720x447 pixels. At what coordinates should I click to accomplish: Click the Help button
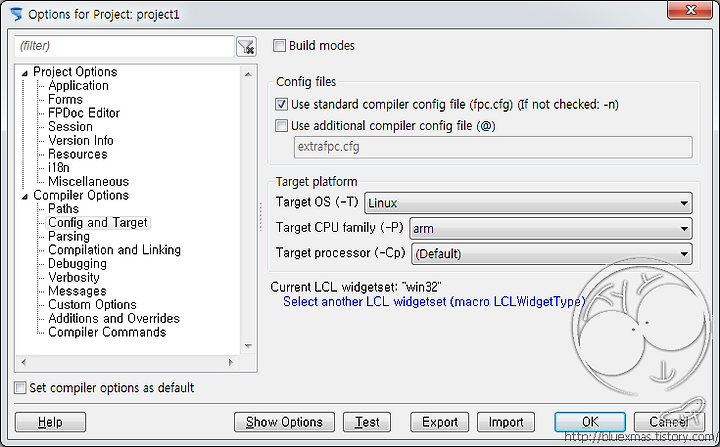[x=50, y=422]
